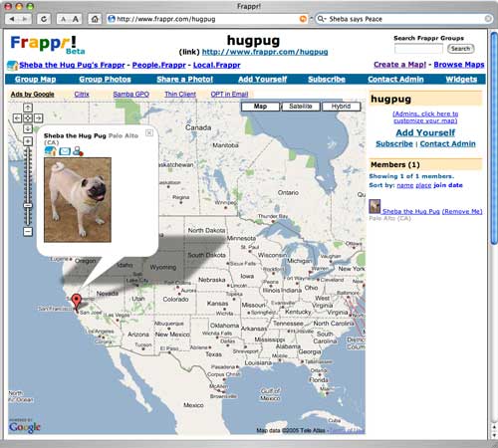498x448 pixels.
Task: Click the Remove Me link
Action: pos(462,211)
